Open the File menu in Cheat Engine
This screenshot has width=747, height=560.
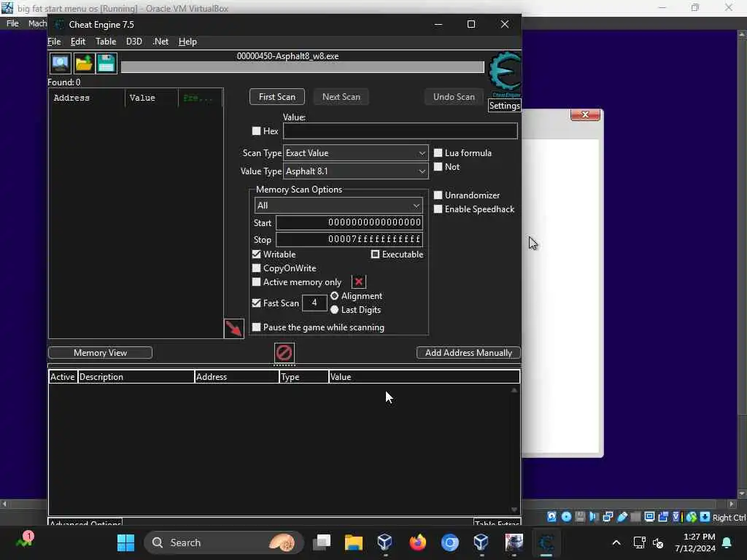[x=54, y=42]
